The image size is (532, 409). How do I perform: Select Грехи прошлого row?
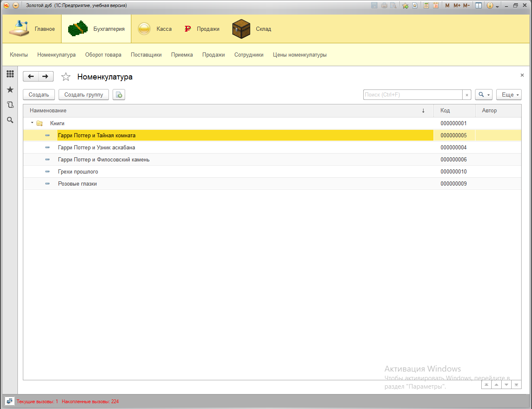pyautogui.click(x=272, y=171)
